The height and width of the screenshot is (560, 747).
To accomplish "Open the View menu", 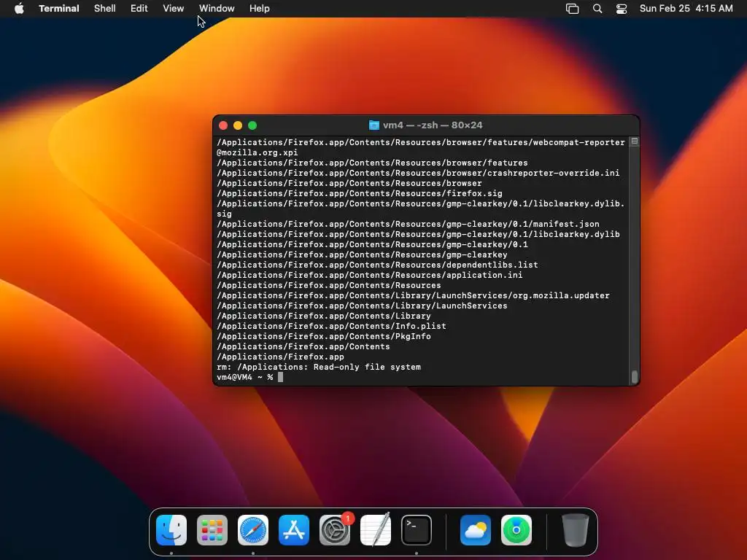I will (174, 9).
